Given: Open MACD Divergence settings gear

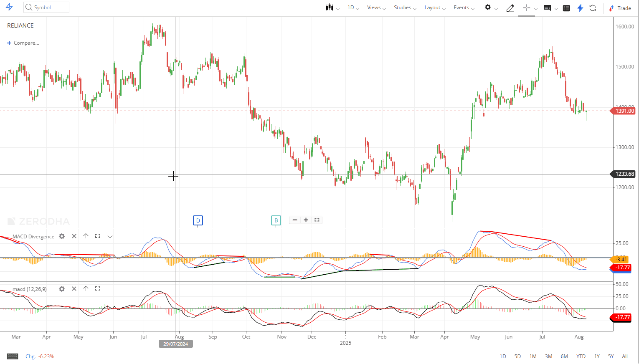Looking at the screenshot, I should click(62, 236).
